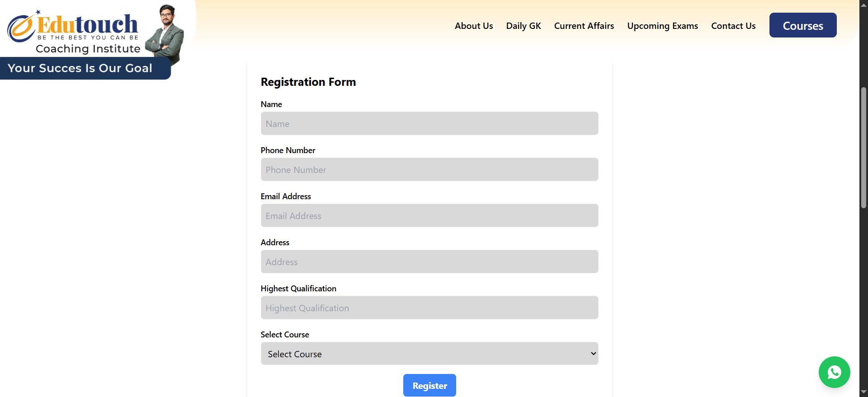The image size is (868, 397).
Task: Click the dropdown chevron on Select Course
Action: (x=592, y=354)
